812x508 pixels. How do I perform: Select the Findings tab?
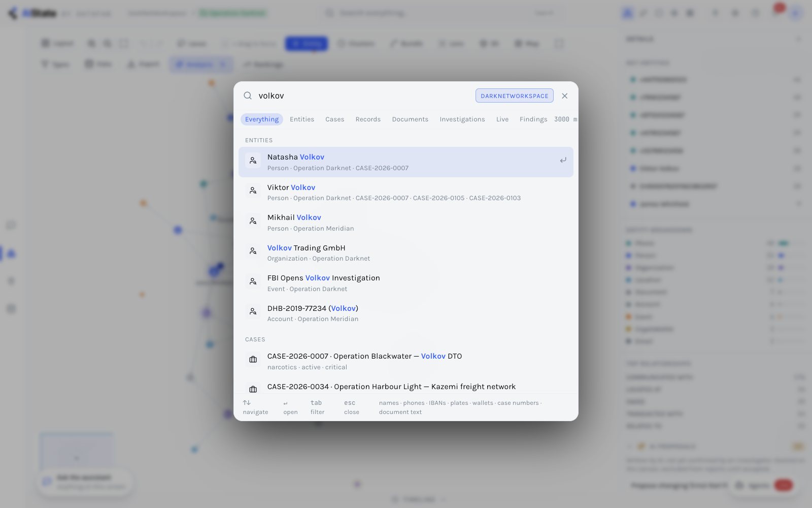click(533, 119)
